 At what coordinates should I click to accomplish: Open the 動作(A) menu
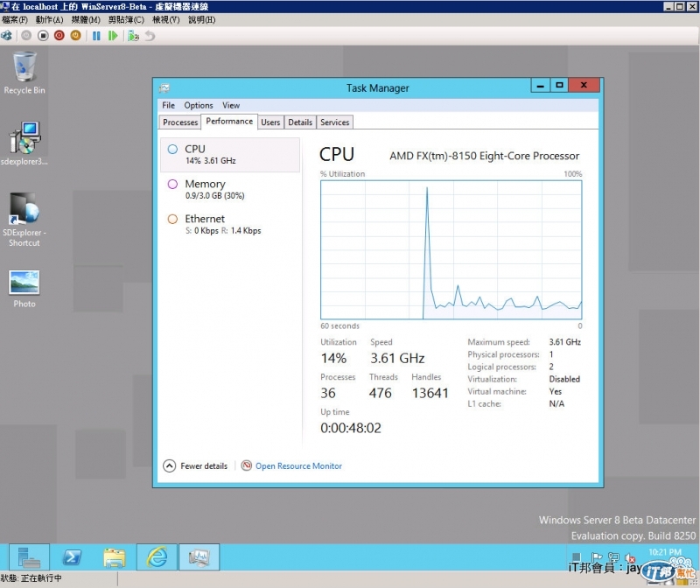[50, 19]
